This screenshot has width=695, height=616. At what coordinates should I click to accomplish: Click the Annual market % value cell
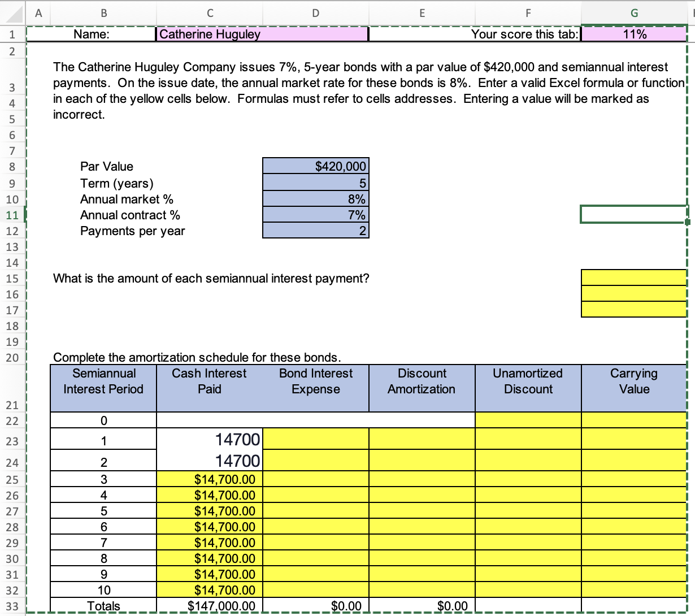(315, 199)
